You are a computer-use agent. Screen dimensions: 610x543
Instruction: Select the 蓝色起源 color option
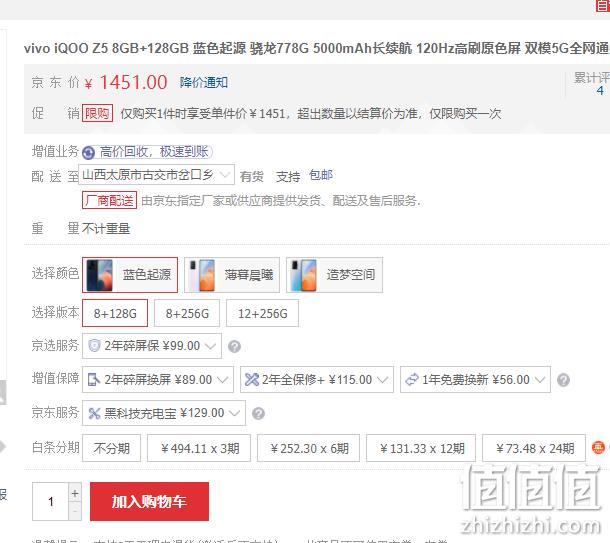click(x=130, y=275)
